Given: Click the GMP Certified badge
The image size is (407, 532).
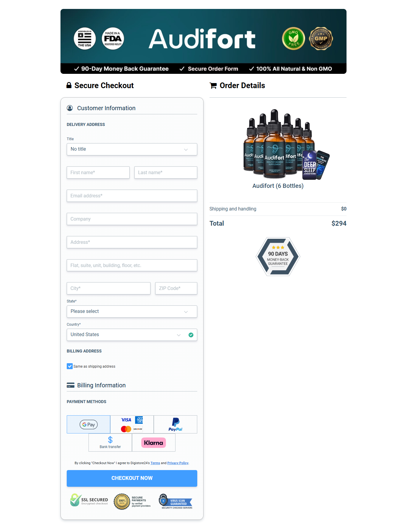Looking at the screenshot, I should coord(321,39).
